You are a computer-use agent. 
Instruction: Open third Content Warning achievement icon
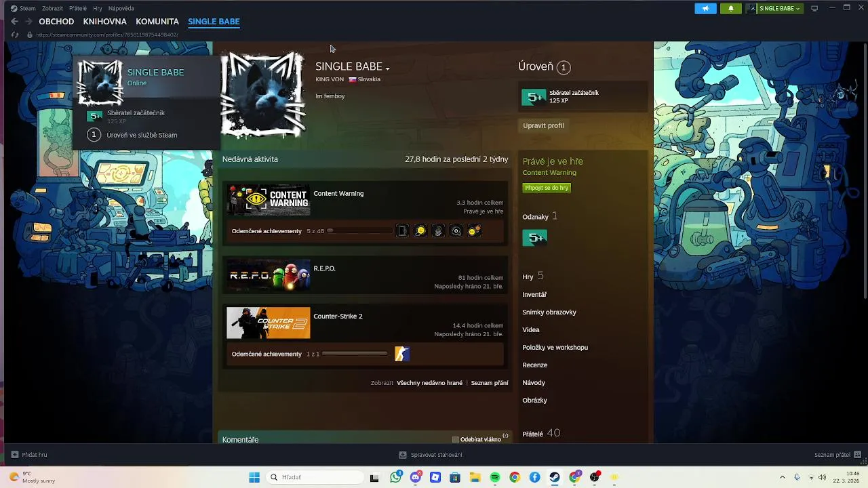438,231
